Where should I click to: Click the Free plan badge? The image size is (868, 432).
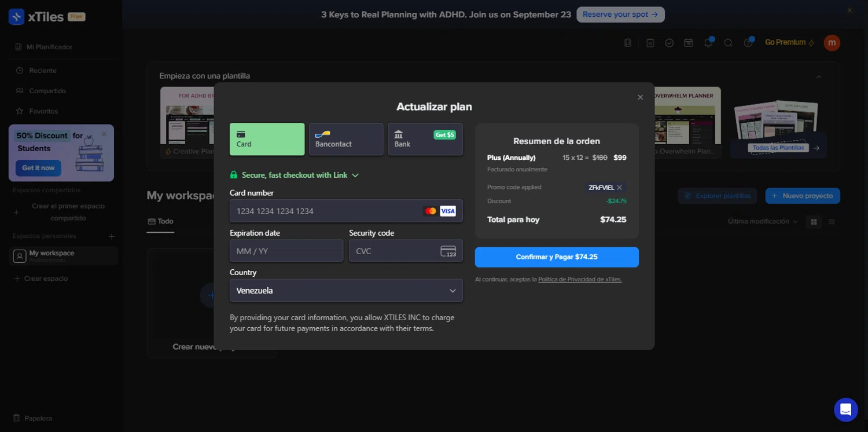coord(76,17)
